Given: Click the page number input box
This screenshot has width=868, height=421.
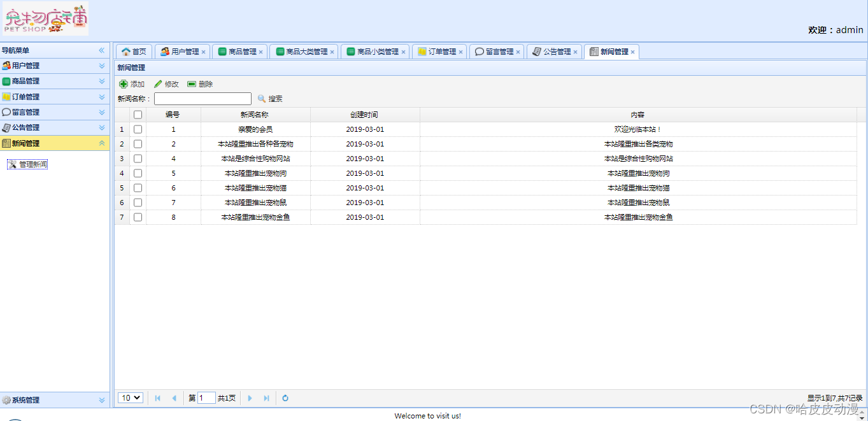Looking at the screenshot, I should click(206, 398).
